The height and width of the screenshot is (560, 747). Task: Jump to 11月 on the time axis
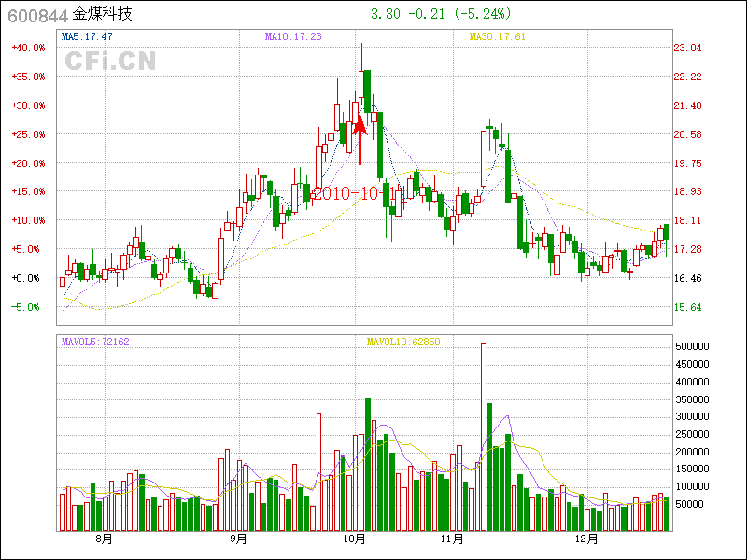[x=453, y=539]
